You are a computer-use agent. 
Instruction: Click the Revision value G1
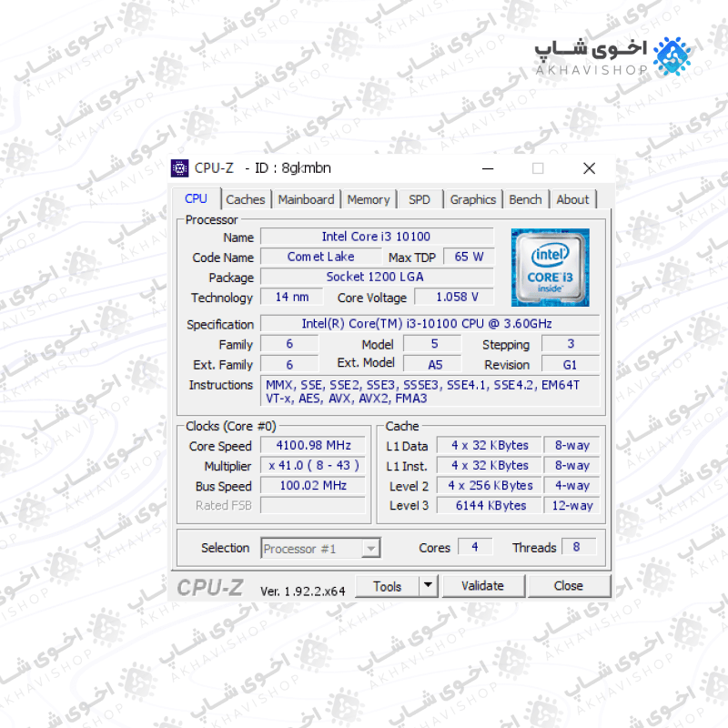(x=571, y=364)
